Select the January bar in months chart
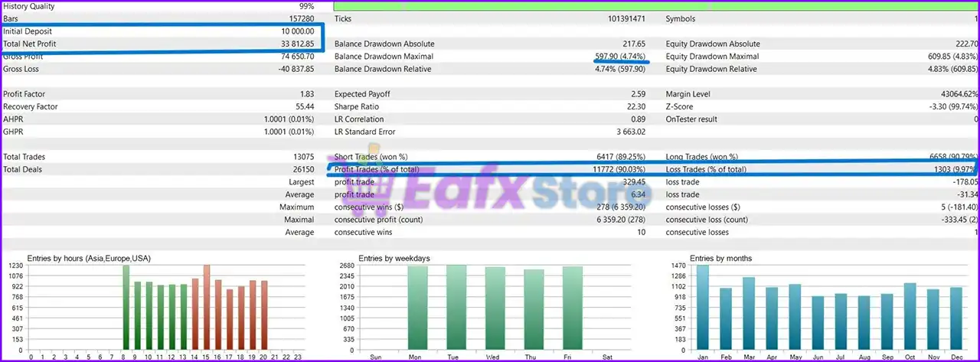 click(702, 307)
